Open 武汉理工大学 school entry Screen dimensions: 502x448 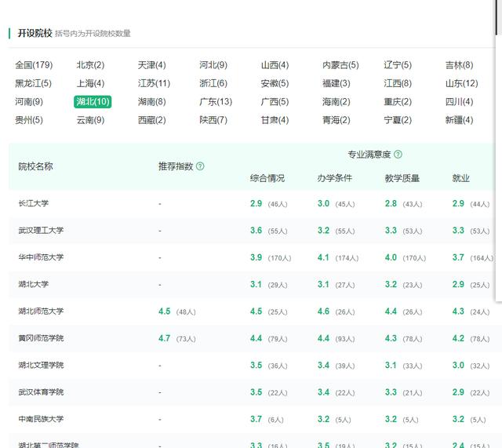pos(41,230)
